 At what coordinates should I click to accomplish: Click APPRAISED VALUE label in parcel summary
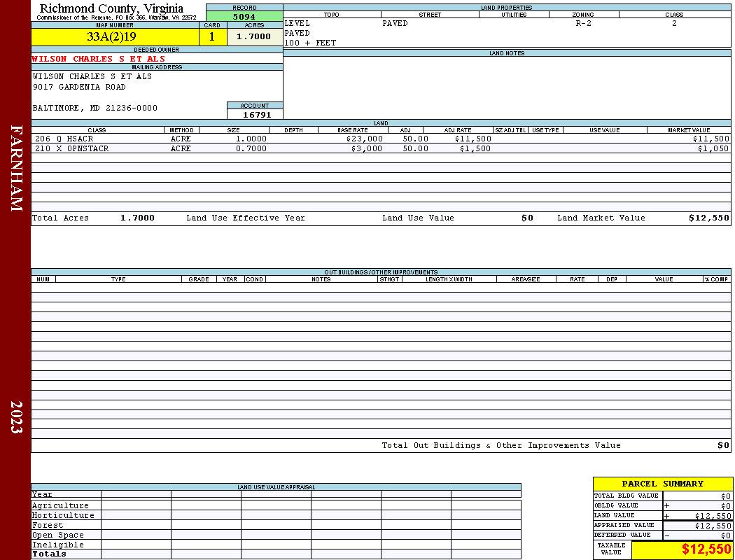coord(624,525)
